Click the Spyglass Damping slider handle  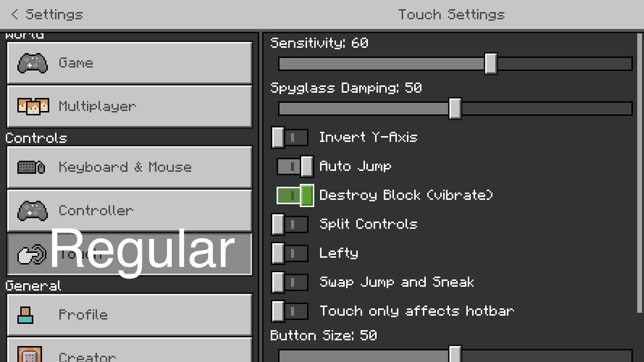[455, 109]
